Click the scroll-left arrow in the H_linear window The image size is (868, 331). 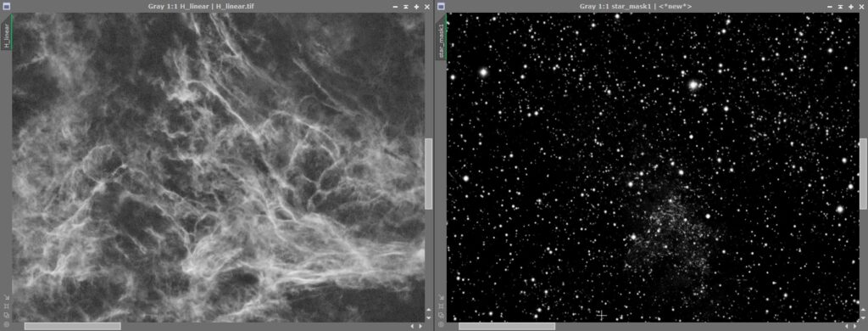tap(413, 327)
